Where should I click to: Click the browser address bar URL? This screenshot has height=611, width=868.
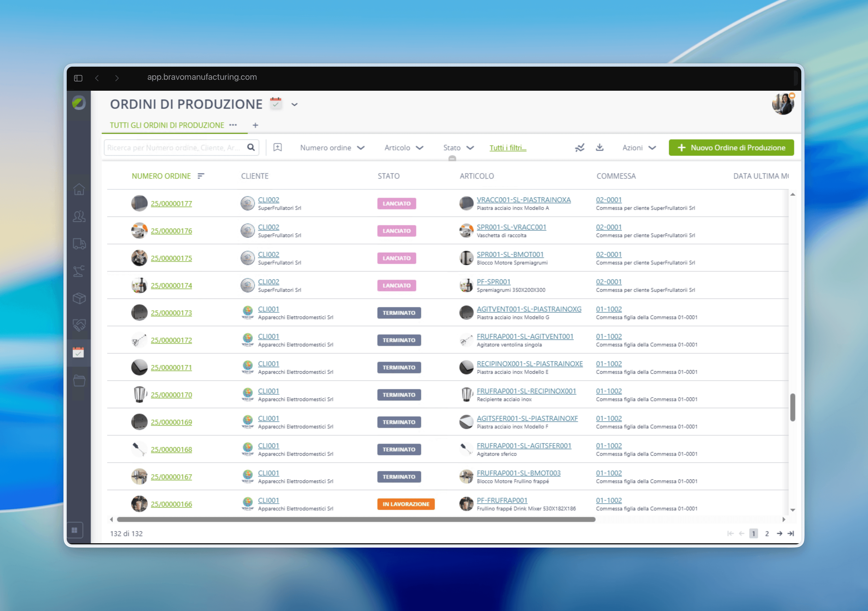(x=202, y=77)
